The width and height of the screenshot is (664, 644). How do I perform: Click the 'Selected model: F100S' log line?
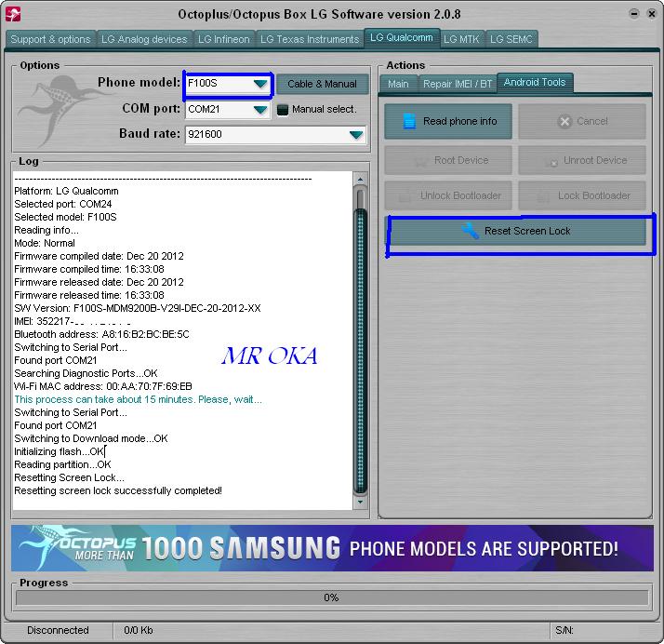tap(65, 218)
